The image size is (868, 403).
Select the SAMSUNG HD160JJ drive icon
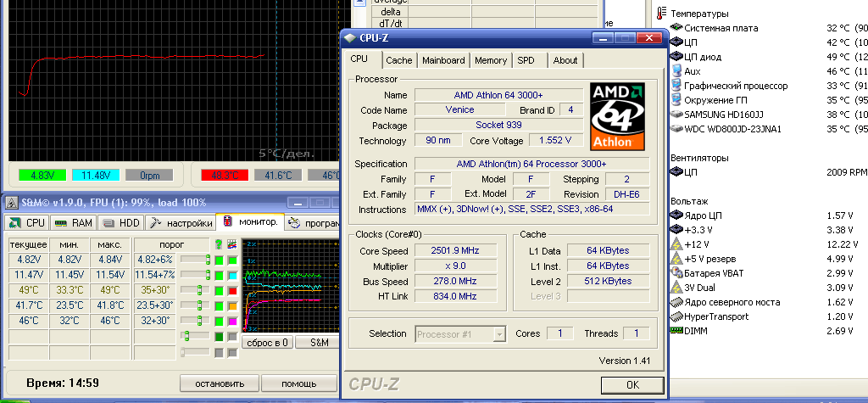(676, 115)
